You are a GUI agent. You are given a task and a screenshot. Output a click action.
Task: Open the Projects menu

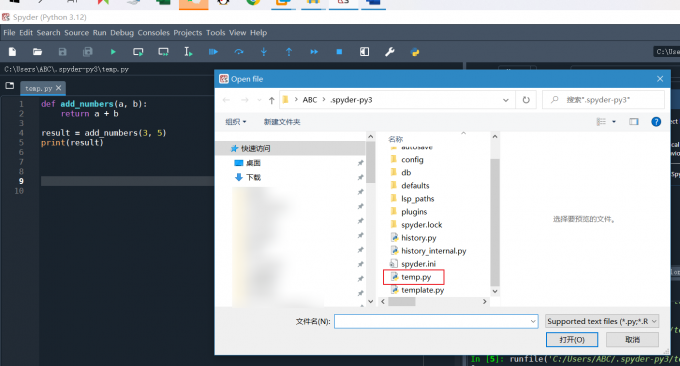(x=188, y=33)
